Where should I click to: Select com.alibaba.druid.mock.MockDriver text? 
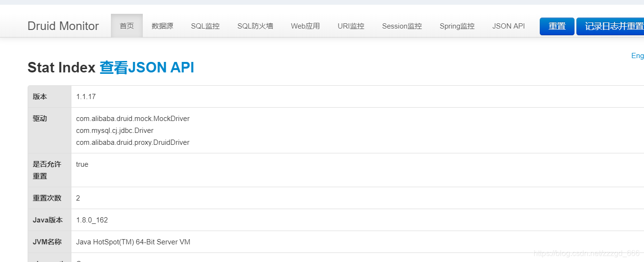(133, 118)
